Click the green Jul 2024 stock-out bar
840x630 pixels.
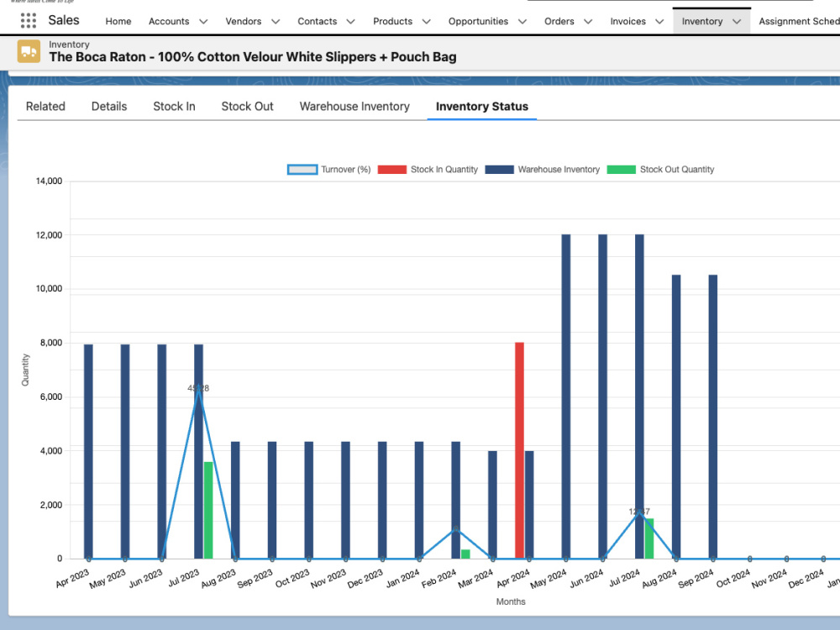(649, 538)
